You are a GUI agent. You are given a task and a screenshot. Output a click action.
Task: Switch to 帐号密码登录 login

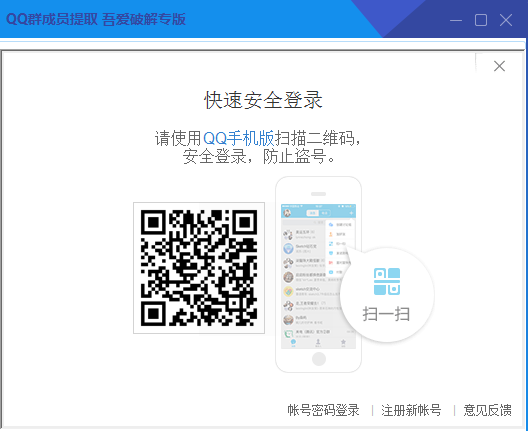click(x=323, y=410)
